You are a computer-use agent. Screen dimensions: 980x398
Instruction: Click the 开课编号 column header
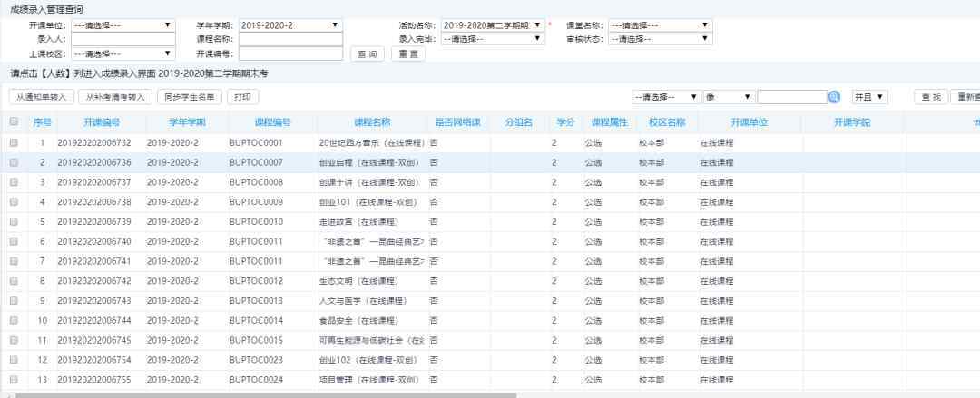click(101, 121)
